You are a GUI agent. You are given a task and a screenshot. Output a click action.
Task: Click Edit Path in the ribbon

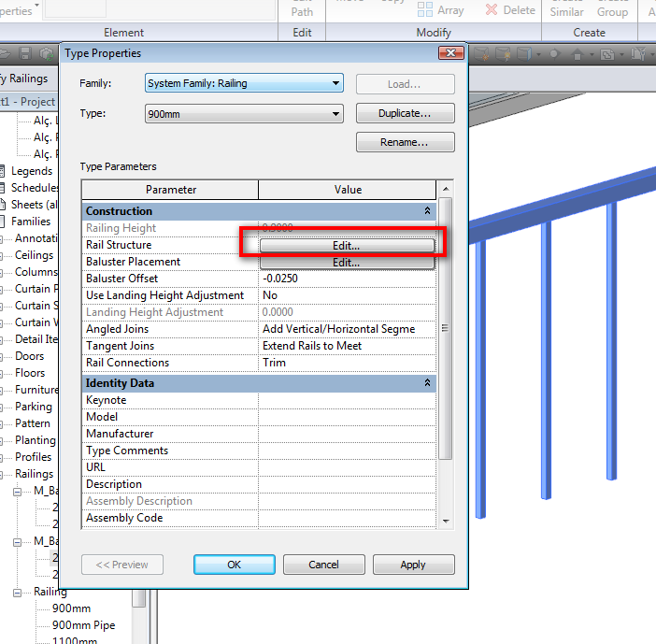point(302,9)
